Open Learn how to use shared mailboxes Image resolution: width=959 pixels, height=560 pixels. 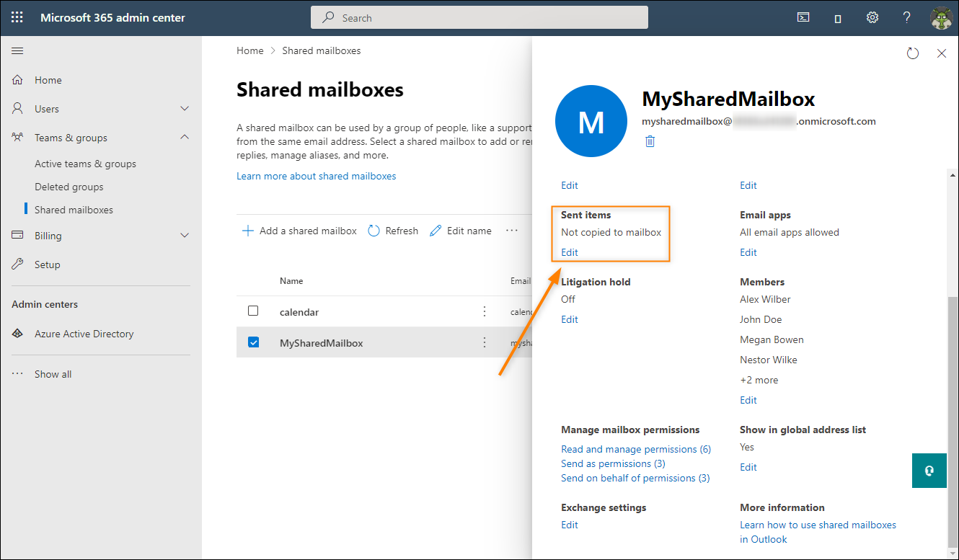click(x=818, y=532)
